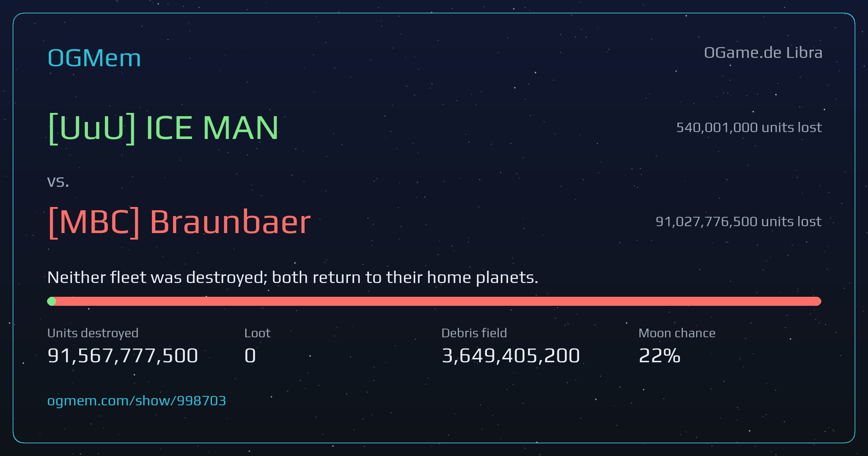Image resolution: width=868 pixels, height=456 pixels.
Task: Click attacker name [UuU] ICE MAN
Action: click(163, 128)
